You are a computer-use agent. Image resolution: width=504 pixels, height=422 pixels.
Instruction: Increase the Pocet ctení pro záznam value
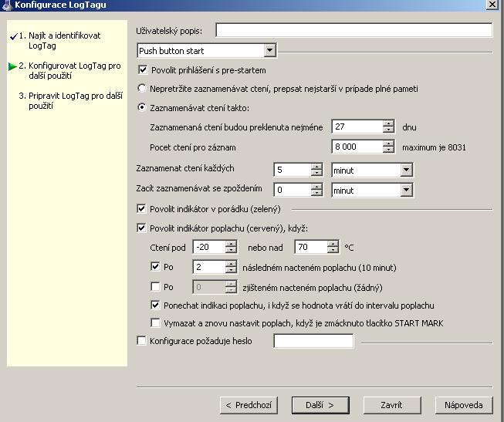point(388,143)
